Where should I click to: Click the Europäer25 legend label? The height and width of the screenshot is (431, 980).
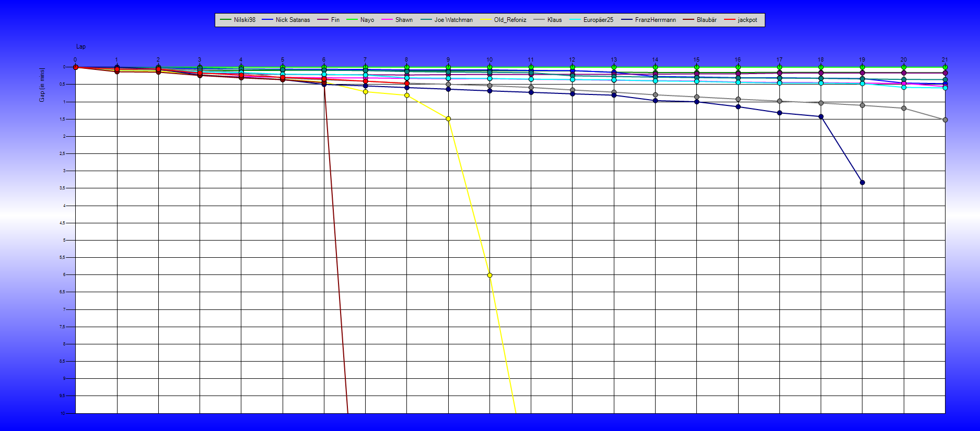(598, 20)
